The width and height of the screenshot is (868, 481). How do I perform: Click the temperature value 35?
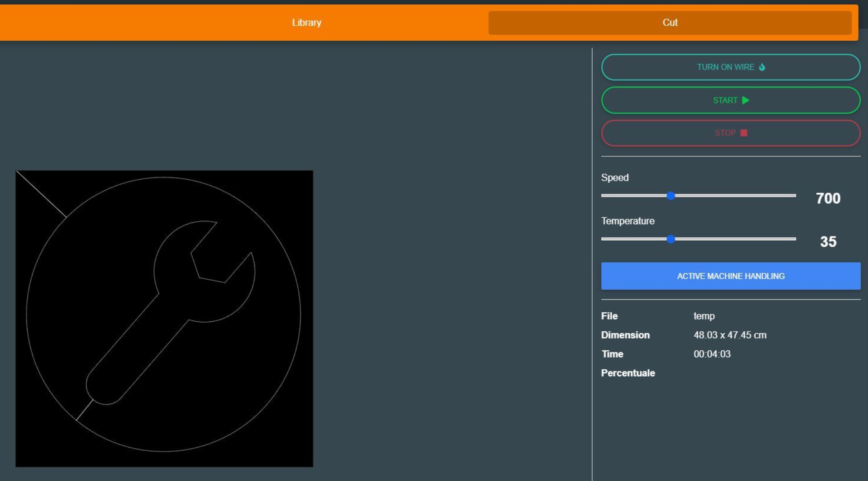click(828, 242)
